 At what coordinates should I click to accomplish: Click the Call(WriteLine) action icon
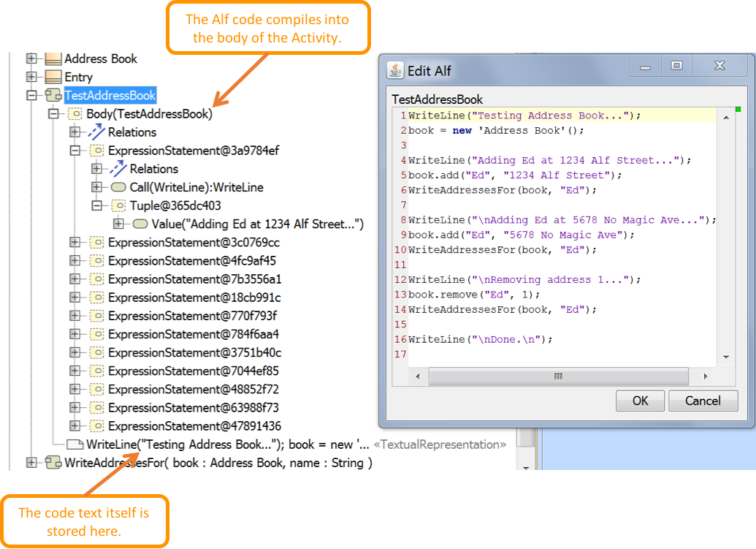tap(118, 187)
